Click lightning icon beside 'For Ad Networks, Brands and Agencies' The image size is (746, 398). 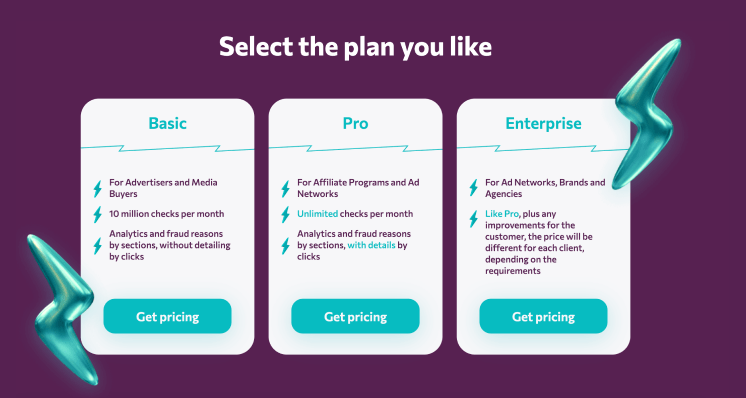(x=473, y=187)
